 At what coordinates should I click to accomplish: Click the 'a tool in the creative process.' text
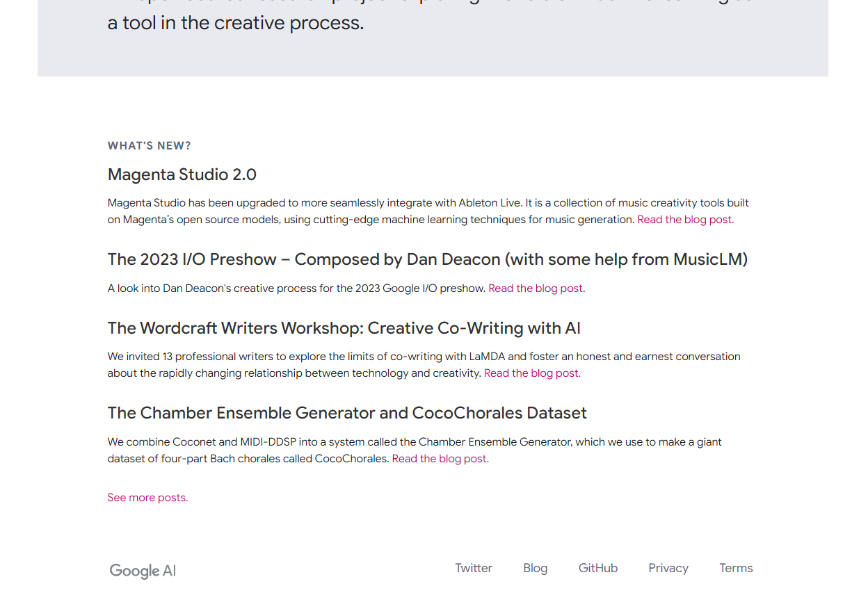click(236, 23)
